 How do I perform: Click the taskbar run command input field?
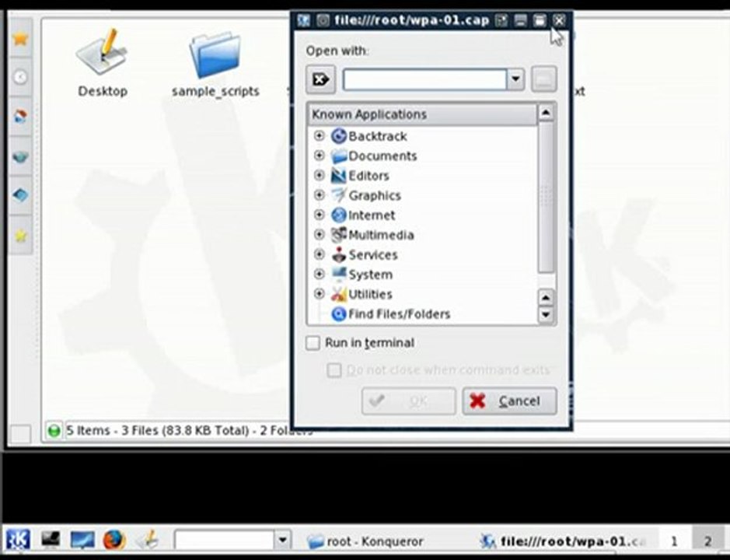point(224,541)
